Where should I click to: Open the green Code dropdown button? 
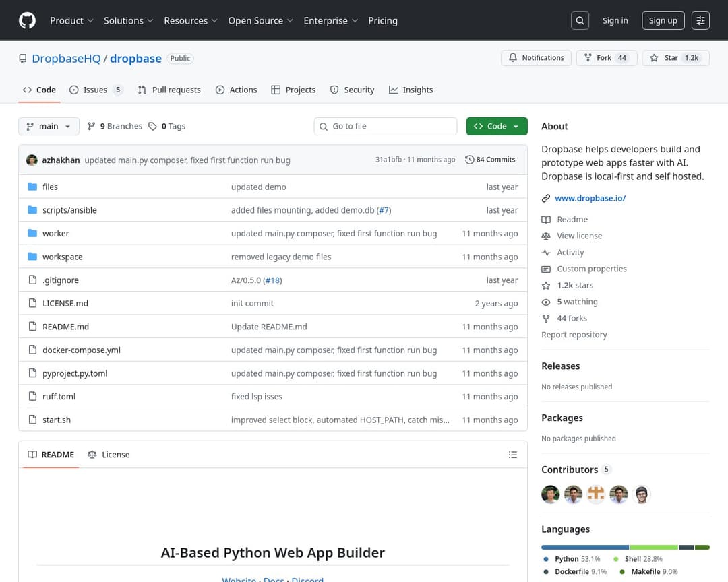[496, 126]
